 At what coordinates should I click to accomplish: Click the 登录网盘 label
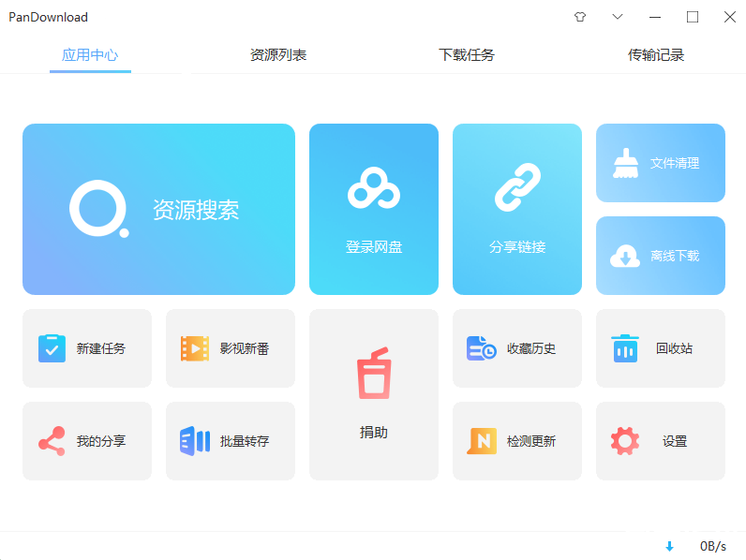point(374,247)
